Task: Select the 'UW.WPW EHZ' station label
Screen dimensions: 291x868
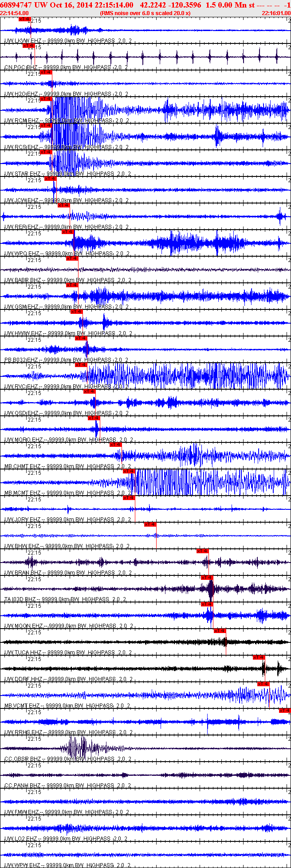Action: pos(22,865)
